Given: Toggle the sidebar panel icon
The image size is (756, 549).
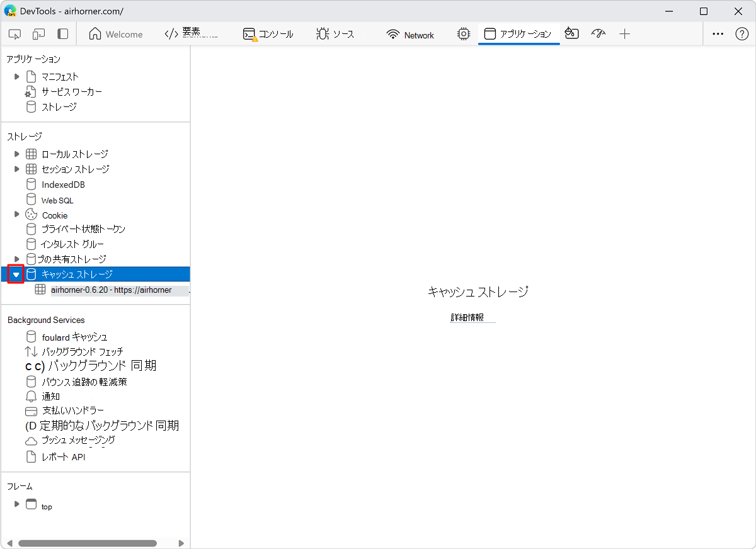Looking at the screenshot, I should (x=62, y=34).
